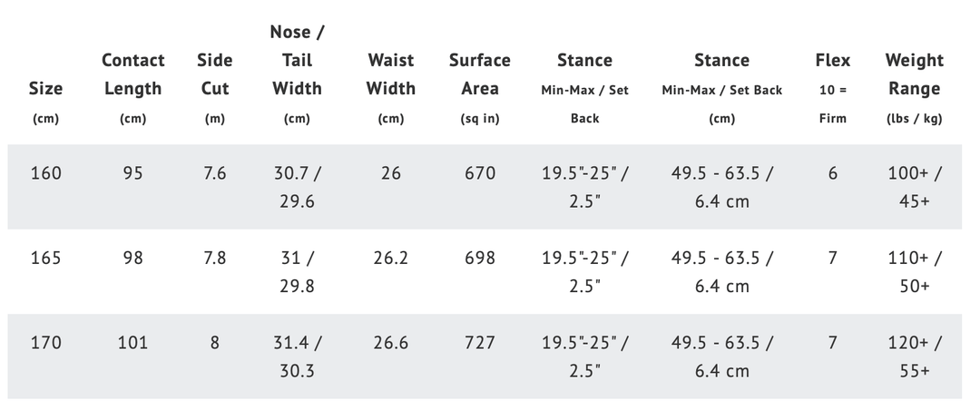Image resolution: width=980 pixels, height=420 pixels.
Task: Click the contact length value 95
Action: [x=132, y=172]
